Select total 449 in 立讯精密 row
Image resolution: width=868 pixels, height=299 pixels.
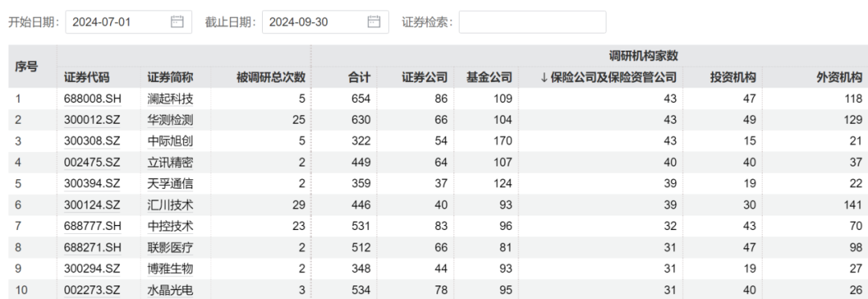pyautogui.click(x=362, y=163)
